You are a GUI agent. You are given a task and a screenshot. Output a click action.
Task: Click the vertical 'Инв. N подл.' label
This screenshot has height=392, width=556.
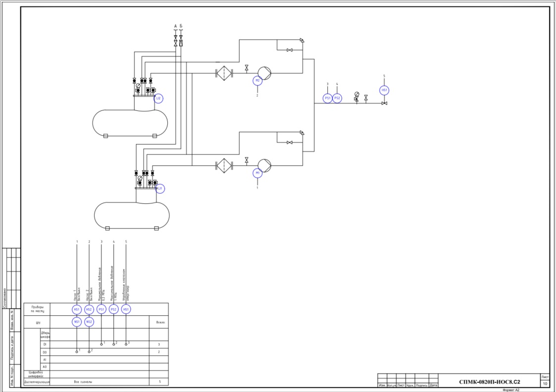pyautogui.click(x=11, y=376)
